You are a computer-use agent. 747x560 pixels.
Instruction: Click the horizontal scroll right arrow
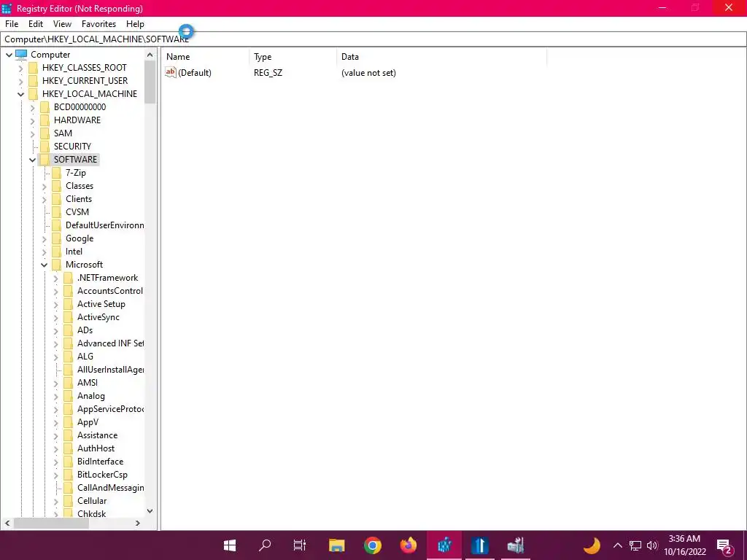(138, 523)
